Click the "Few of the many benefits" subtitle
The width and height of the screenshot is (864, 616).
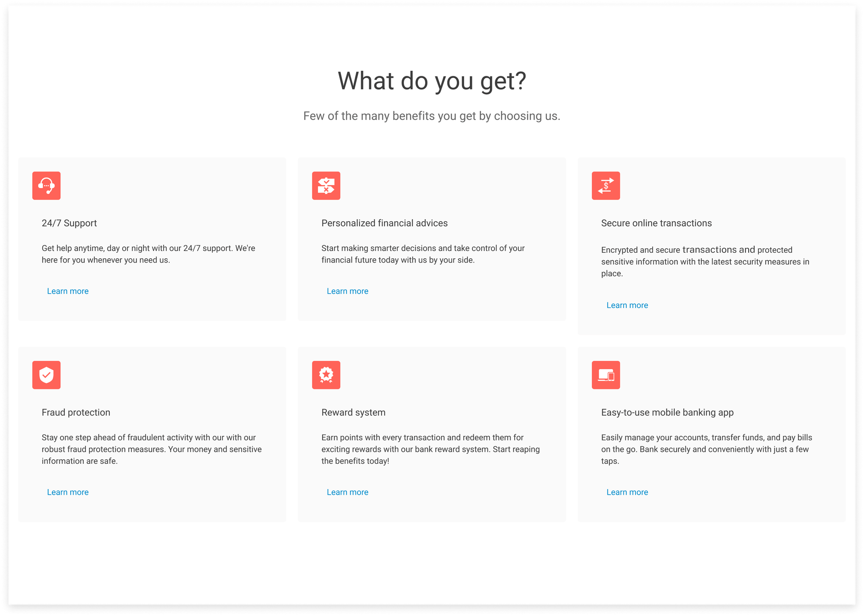(x=432, y=116)
